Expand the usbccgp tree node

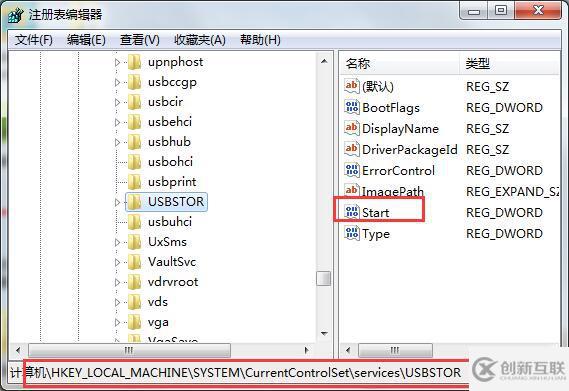(117, 82)
